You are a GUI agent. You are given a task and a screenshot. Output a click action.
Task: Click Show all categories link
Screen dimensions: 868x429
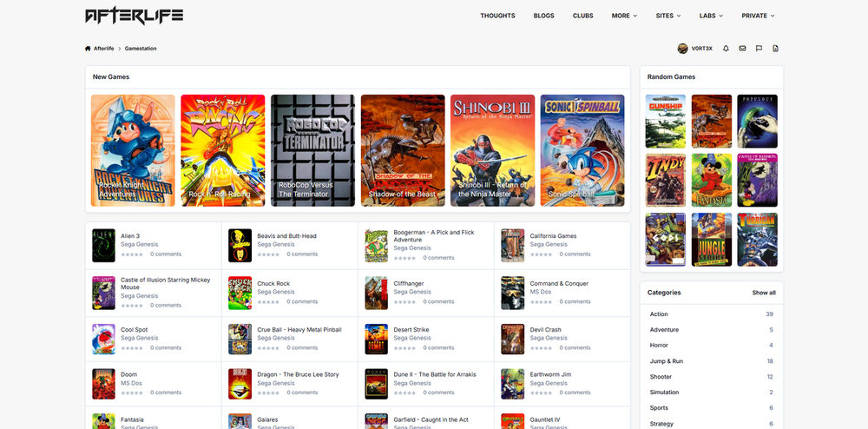pyautogui.click(x=763, y=293)
